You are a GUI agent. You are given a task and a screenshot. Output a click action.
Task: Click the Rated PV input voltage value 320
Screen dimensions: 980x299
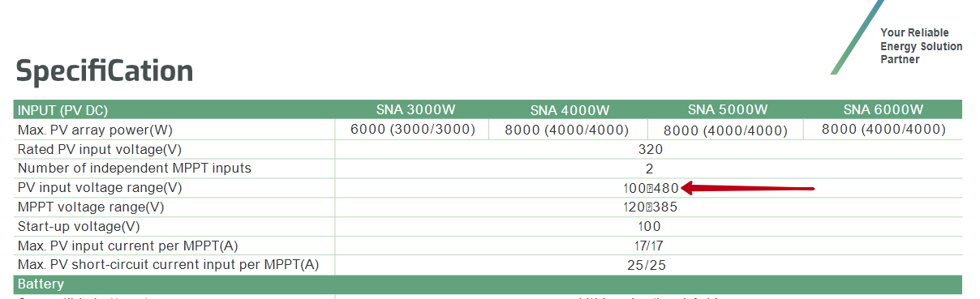coord(651,149)
